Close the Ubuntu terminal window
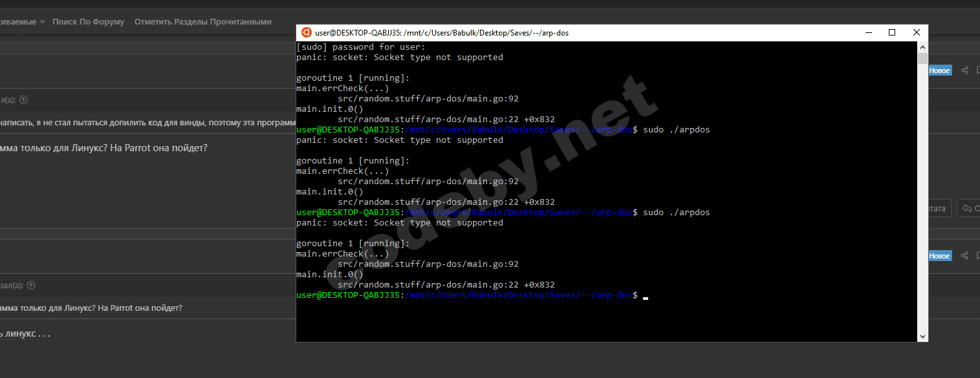Screen dimensions: 980x378 click(917, 32)
